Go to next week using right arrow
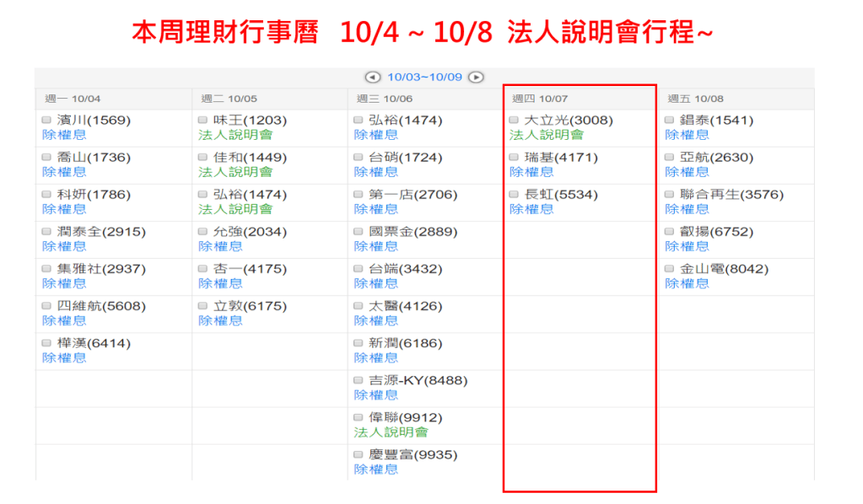The height and width of the screenshot is (504, 863). click(476, 77)
